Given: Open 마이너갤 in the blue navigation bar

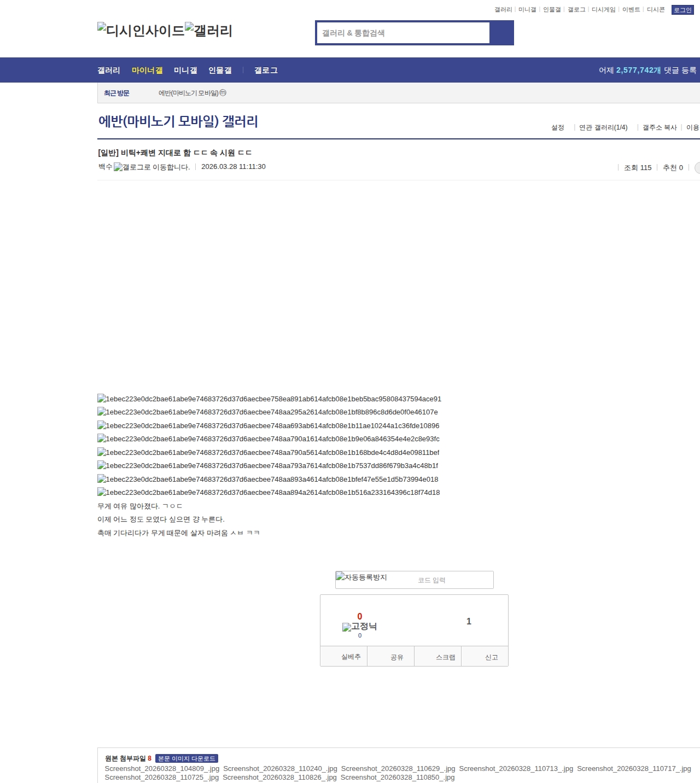Looking at the screenshot, I should [147, 70].
